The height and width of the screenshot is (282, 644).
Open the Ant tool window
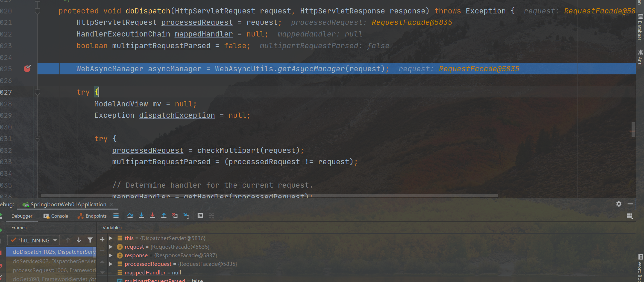point(640,57)
